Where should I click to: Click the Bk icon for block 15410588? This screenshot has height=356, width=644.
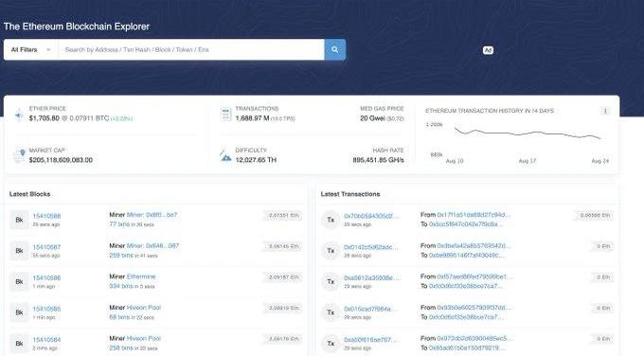(19, 220)
